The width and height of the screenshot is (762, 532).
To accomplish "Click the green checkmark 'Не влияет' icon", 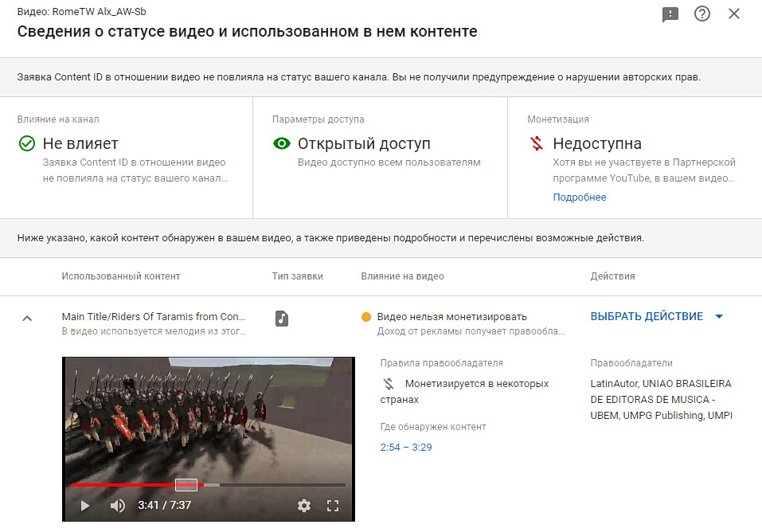I will pos(27,143).
